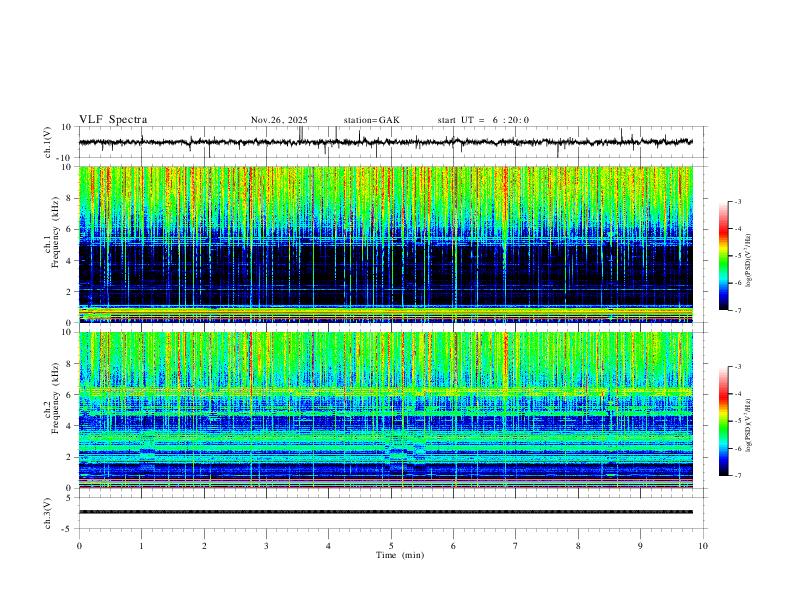This screenshot has height=612, width=792.
Task: Click inside the ch.2 frequency spectrogram
Action: coord(385,410)
